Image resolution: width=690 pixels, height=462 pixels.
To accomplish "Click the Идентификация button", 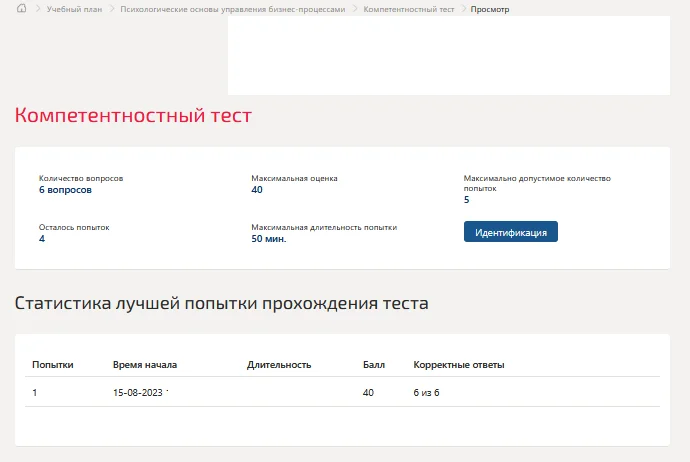I will click(x=511, y=232).
